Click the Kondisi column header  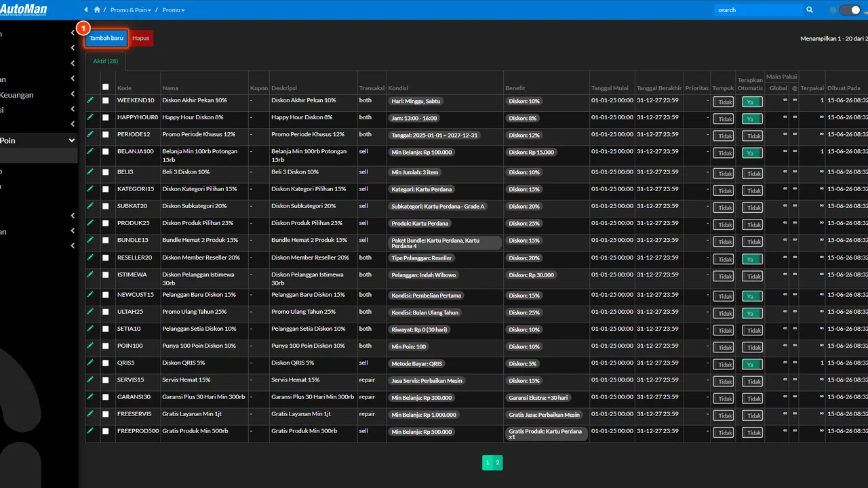[398, 88]
